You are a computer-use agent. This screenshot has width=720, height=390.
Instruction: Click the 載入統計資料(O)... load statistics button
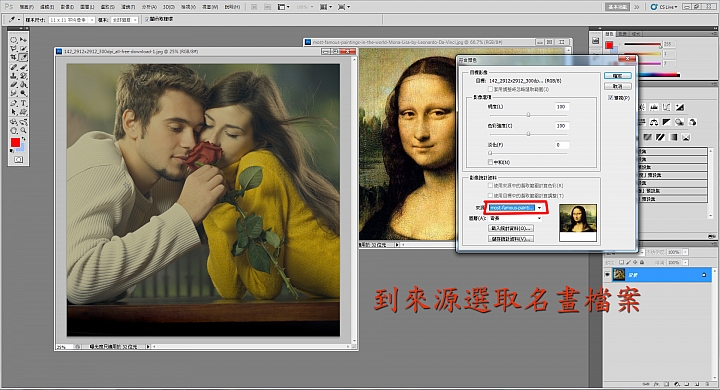click(x=511, y=228)
